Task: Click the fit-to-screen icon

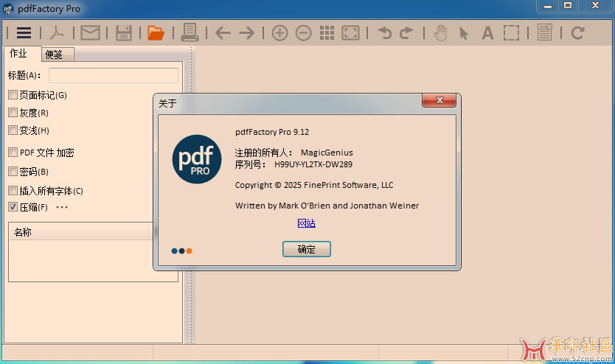Action: [x=351, y=33]
